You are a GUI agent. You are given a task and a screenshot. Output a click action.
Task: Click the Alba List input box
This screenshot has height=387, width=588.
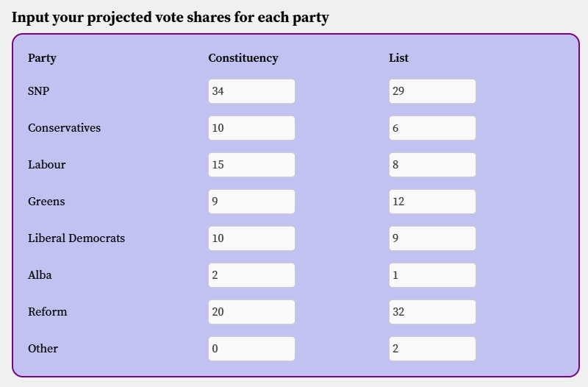coord(432,275)
